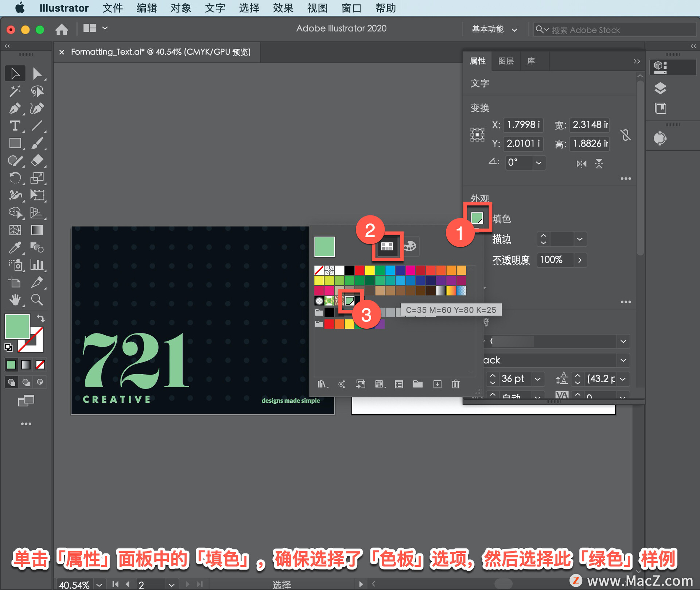Open more Transform options
The width and height of the screenshot is (700, 590).
coord(626,179)
